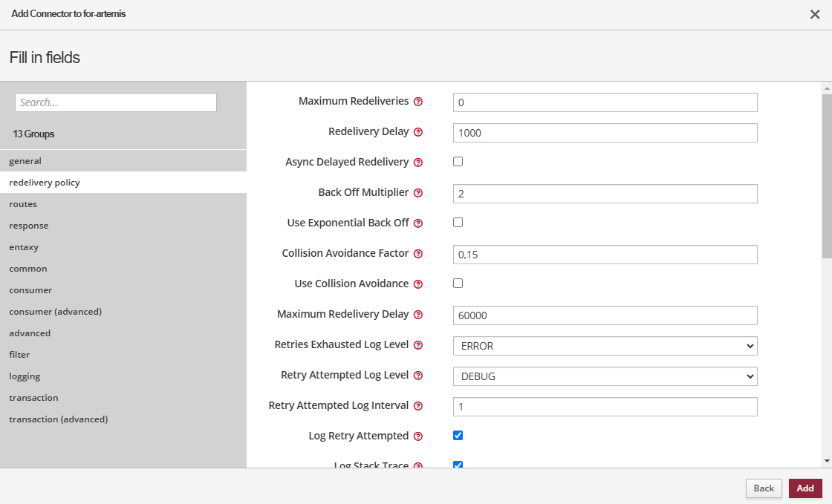Click the Add button
This screenshot has width=832, height=504.
805,488
